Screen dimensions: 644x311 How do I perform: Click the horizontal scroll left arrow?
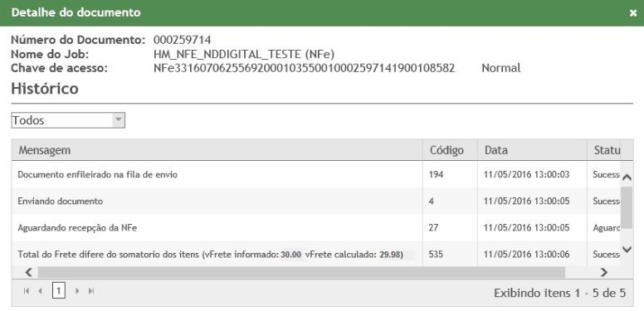pyautogui.click(x=28, y=272)
